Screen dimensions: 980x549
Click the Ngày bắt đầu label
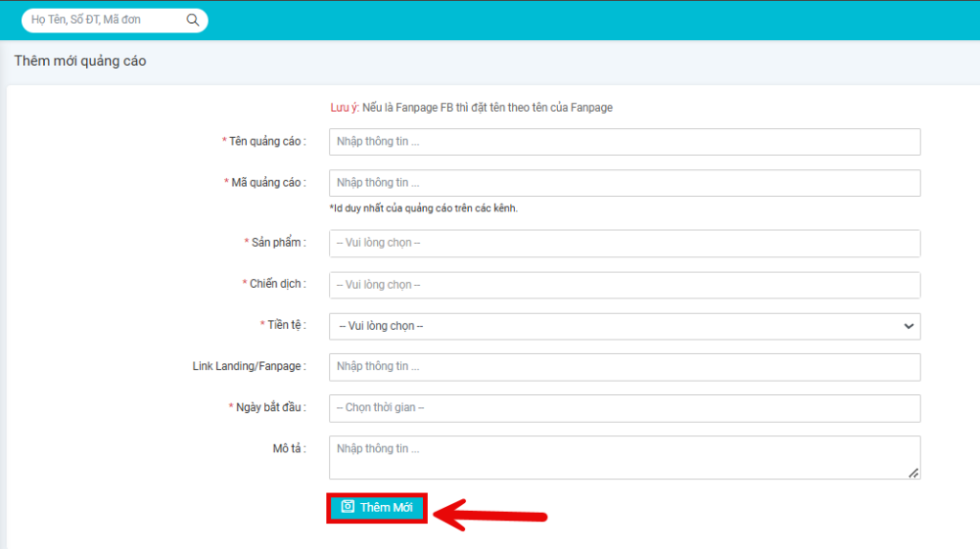(x=271, y=407)
